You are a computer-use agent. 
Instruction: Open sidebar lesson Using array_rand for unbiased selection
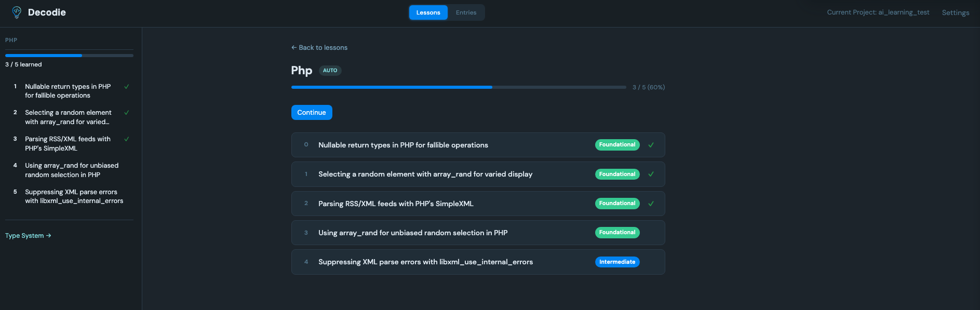72,170
